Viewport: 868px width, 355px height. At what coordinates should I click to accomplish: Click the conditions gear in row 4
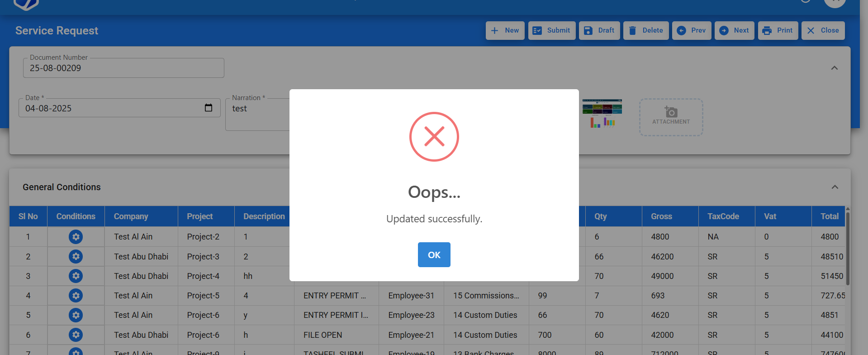pos(76,296)
